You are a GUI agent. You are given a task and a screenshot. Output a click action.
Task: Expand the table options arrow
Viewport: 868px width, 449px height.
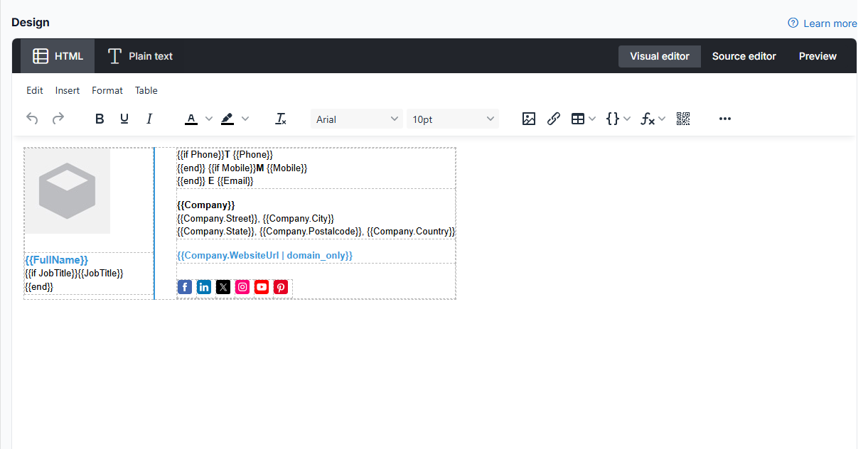pyautogui.click(x=592, y=119)
